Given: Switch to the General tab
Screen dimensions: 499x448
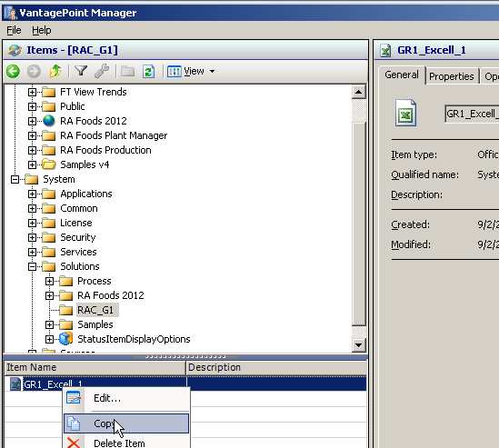Looking at the screenshot, I should pos(402,75).
